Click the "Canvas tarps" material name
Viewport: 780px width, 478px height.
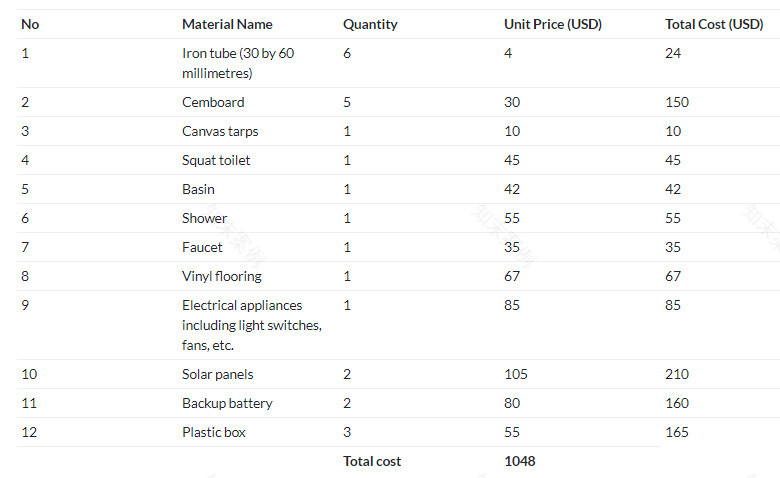[x=220, y=131]
